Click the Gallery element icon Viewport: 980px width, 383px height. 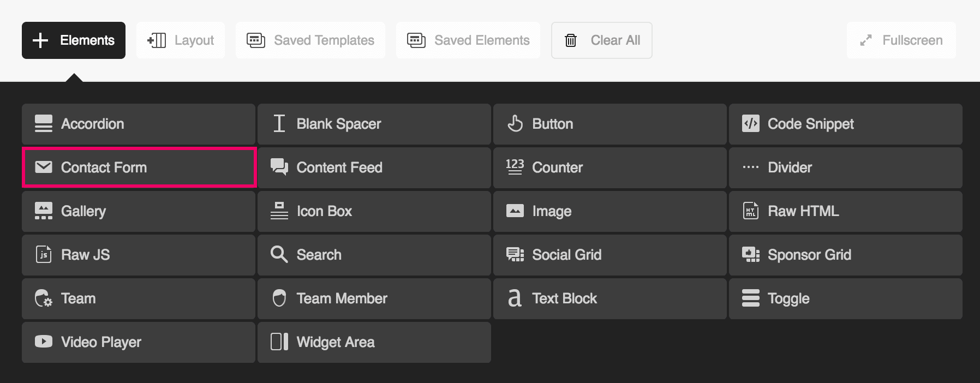(44, 211)
